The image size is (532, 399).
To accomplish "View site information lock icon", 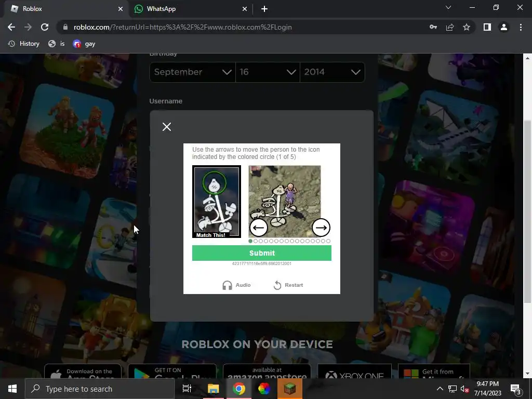I will [65, 27].
